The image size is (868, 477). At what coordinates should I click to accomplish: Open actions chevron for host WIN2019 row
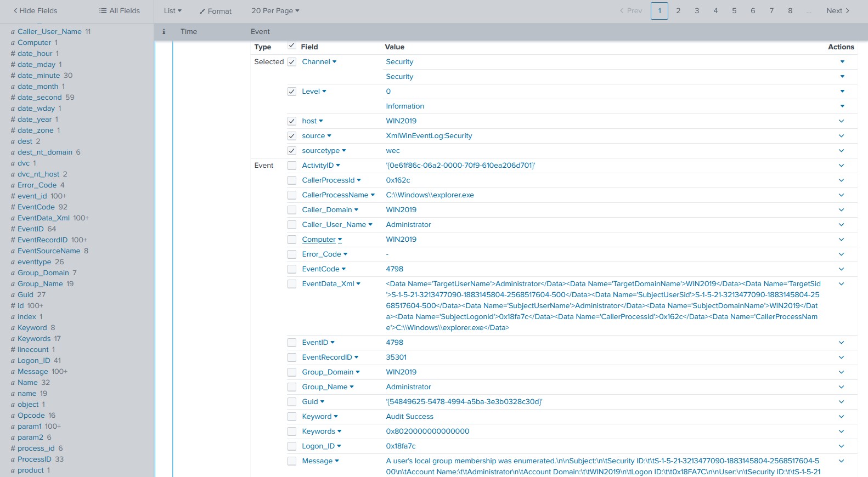click(x=842, y=121)
